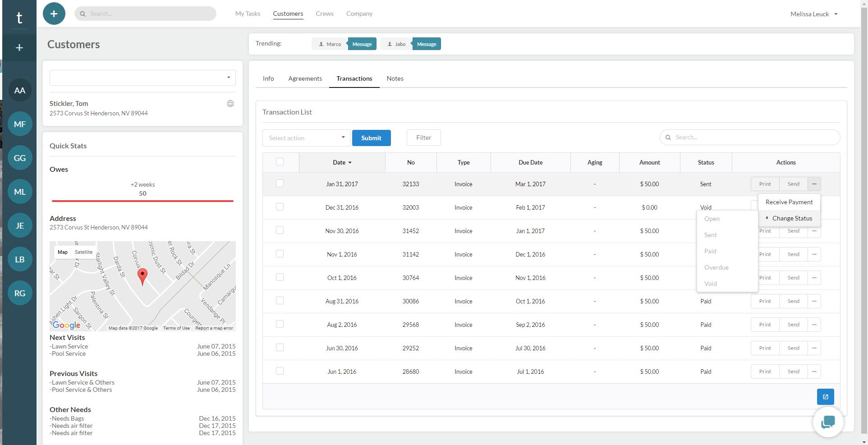Choose Receive Payment menu entry

click(789, 202)
